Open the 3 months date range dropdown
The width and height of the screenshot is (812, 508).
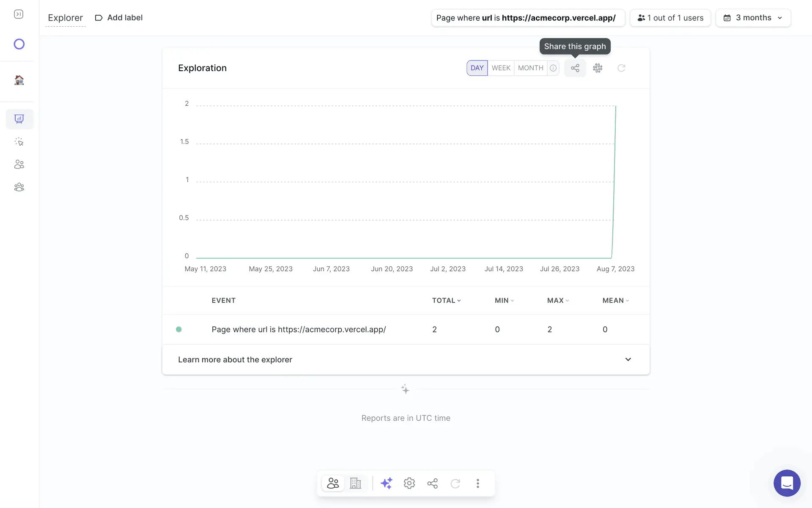click(x=753, y=18)
